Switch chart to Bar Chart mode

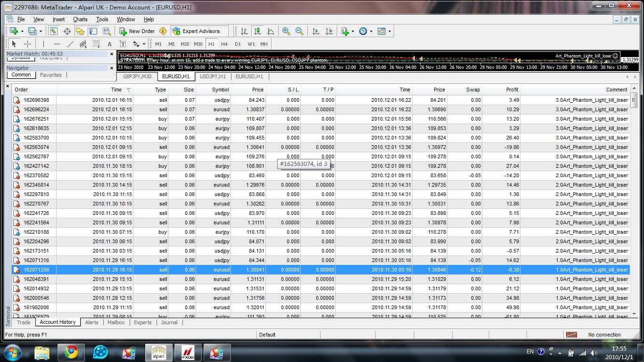pyautogui.click(x=244, y=31)
